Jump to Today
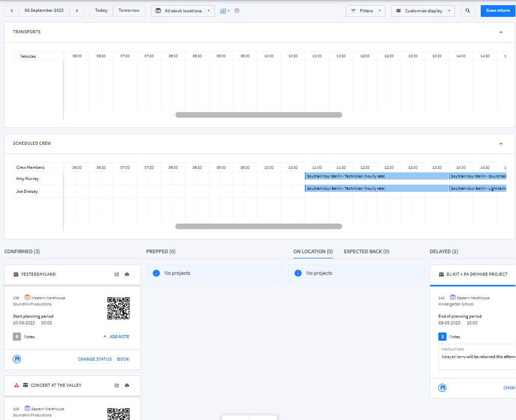Image resolution: width=516 pixels, height=420 pixels. (x=101, y=11)
